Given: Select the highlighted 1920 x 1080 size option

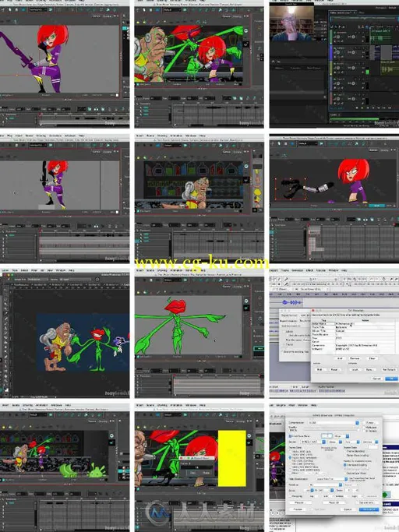Looking at the screenshot, I should [303, 457].
